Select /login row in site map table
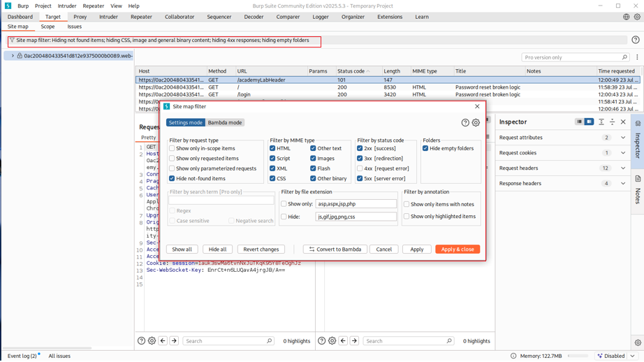Screen dimensions: 644x362 click(x=388, y=94)
